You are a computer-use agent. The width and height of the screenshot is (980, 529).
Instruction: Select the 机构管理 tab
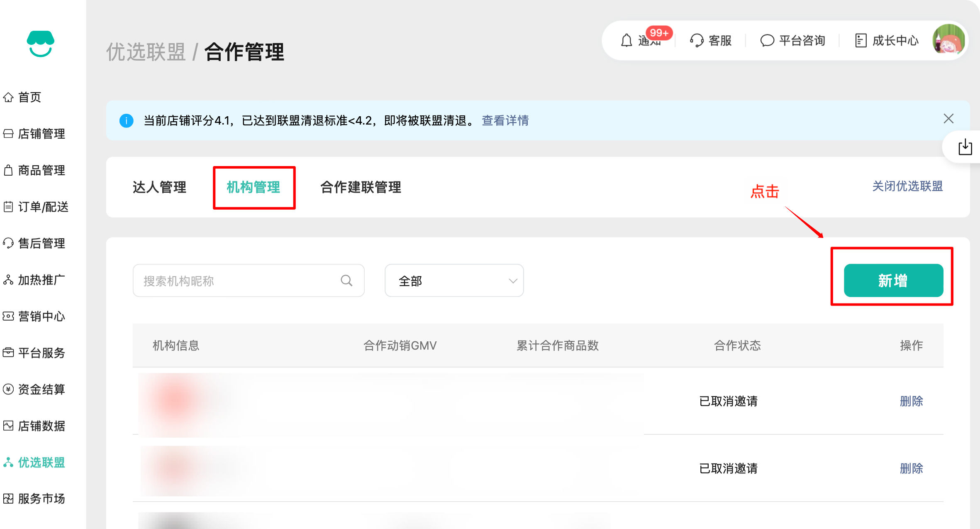[x=254, y=187]
